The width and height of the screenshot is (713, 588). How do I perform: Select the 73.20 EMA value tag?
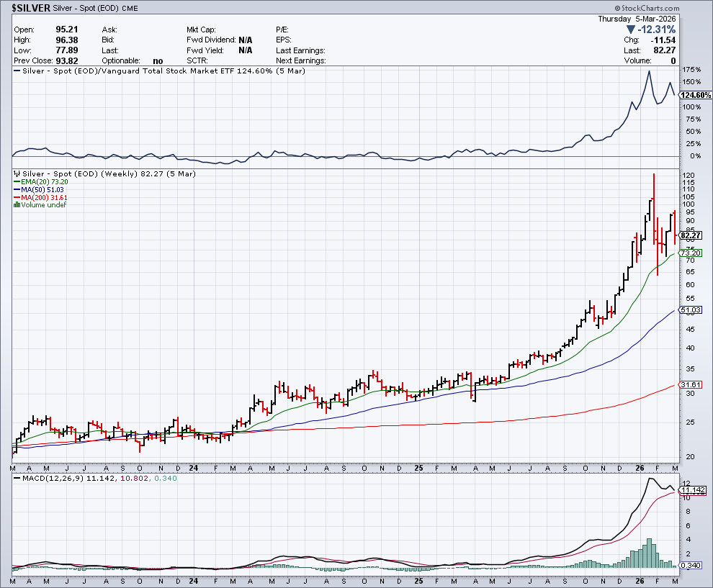coord(690,253)
